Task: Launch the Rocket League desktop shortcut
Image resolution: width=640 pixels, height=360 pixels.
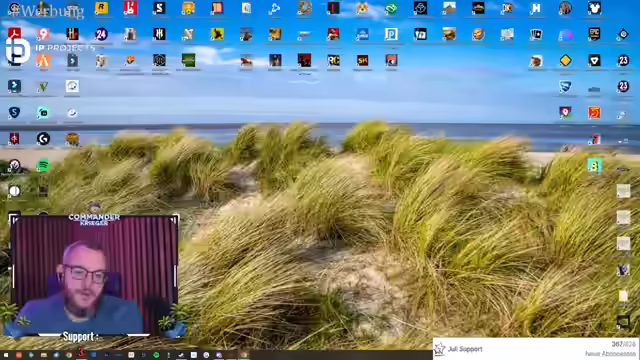Action: tap(565, 87)
